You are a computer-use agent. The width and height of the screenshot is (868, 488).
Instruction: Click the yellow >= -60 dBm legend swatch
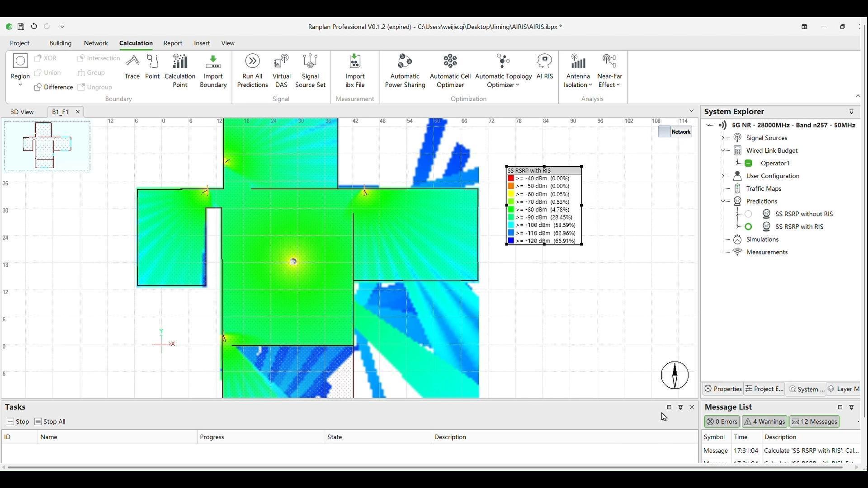click(511, 194)
